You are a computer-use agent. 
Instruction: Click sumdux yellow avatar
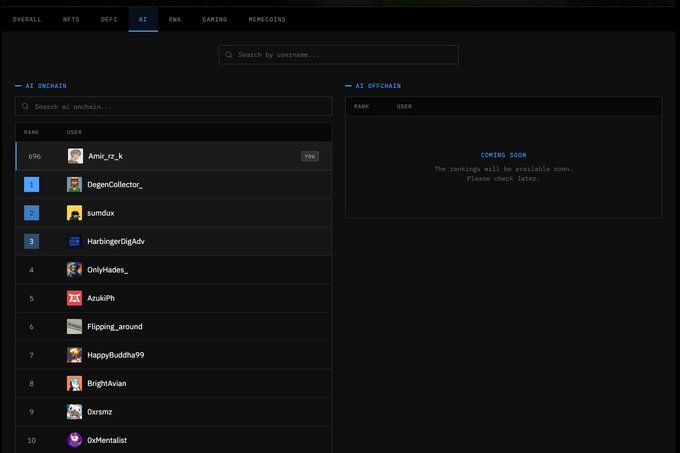coord(75,213)
